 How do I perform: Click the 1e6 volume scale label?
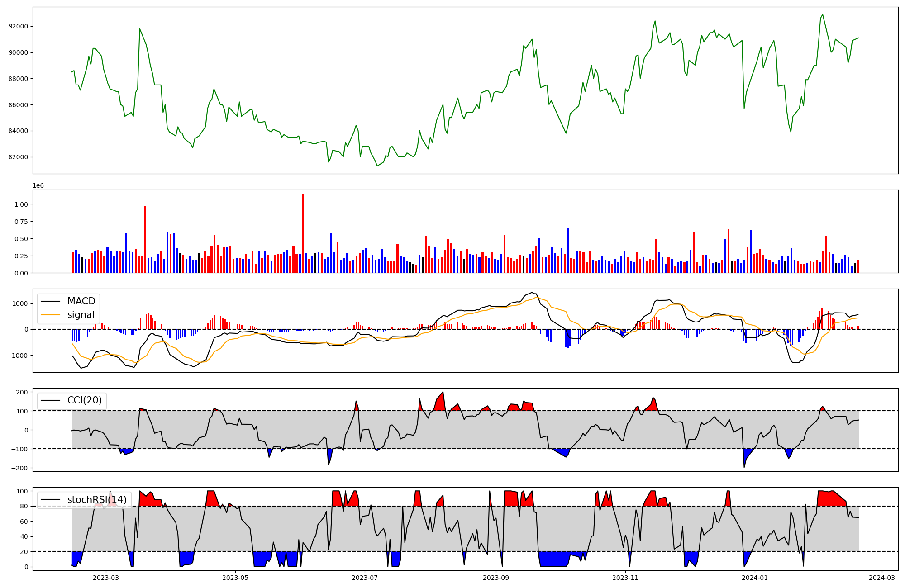(x=38, y=186)
